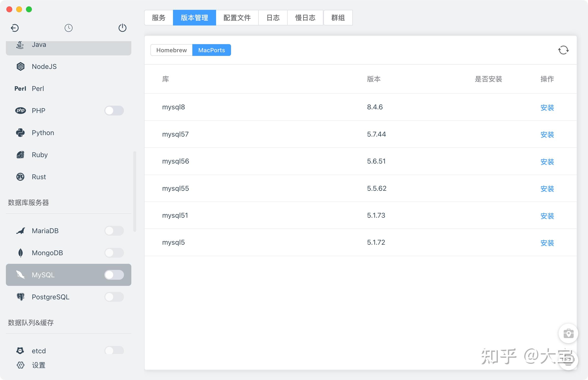Open the Rust section
This screenshot has height=380, width=588.
(38, 177)
